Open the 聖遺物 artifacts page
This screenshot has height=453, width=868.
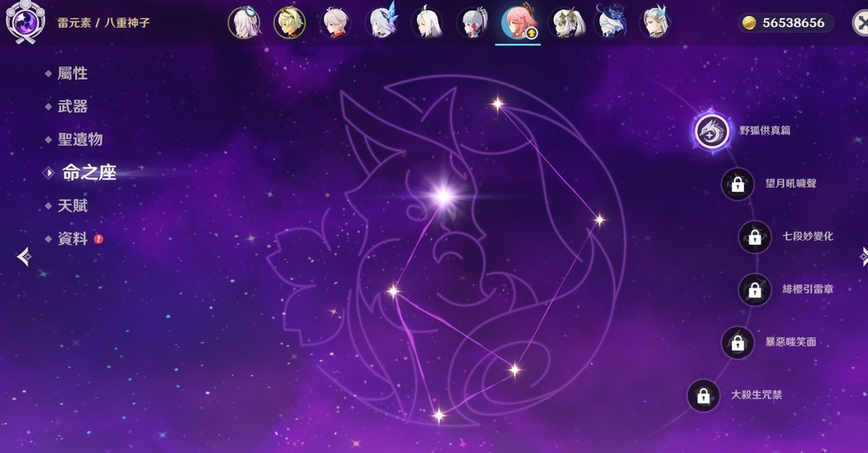pyautogui.click(x=80, y=138)
